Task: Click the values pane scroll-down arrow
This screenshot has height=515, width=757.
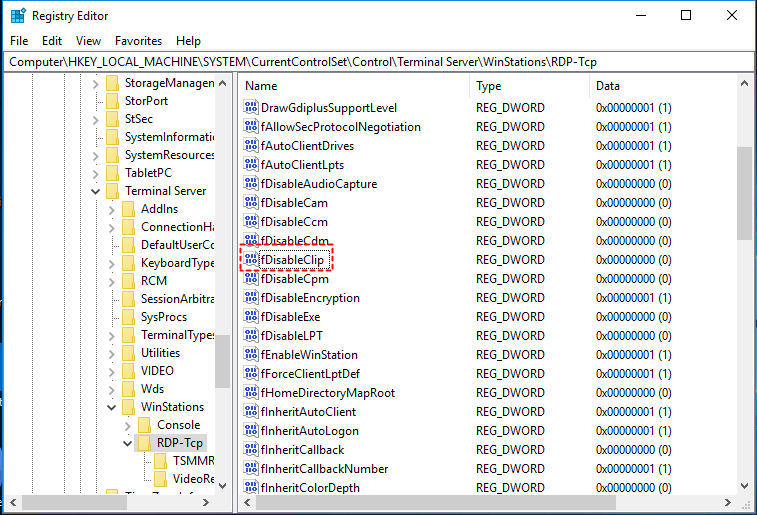Action: pos(744,485)
